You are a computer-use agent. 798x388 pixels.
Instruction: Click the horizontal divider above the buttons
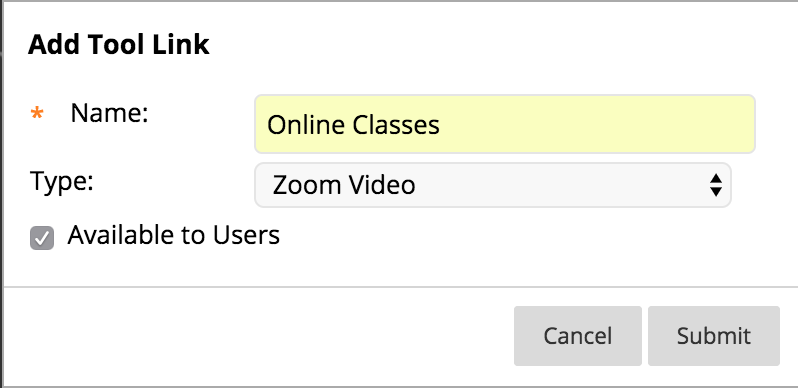401,287
